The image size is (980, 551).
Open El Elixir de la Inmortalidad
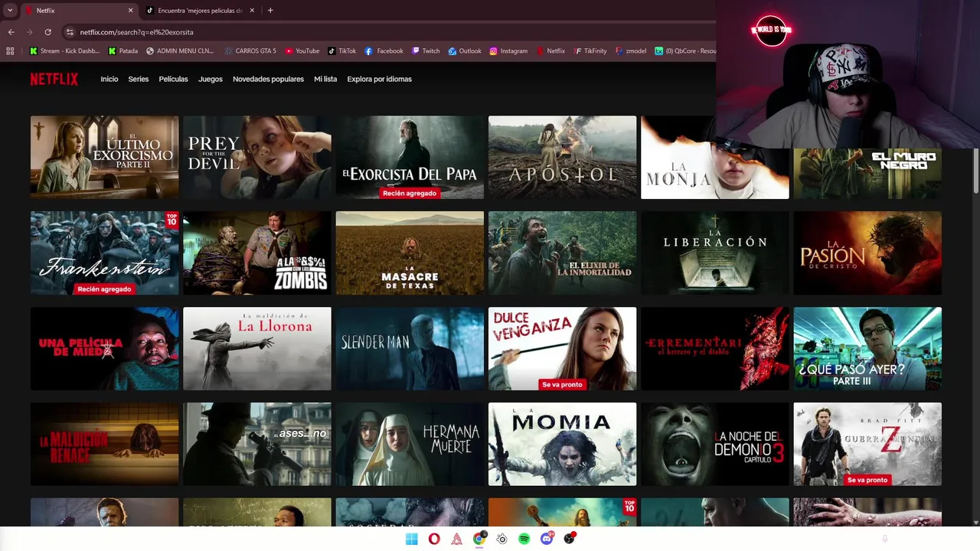point(562,253)
